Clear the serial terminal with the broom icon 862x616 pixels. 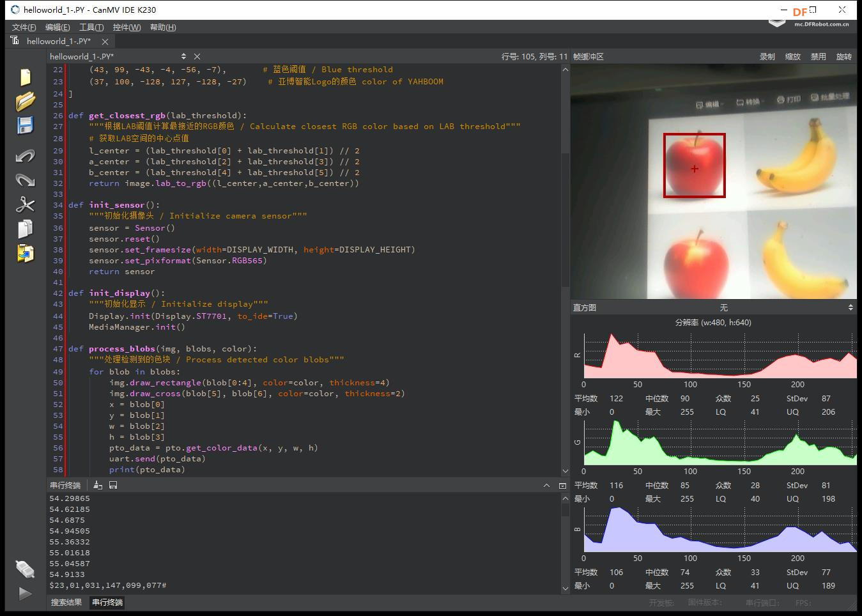(x=98, y=486)
